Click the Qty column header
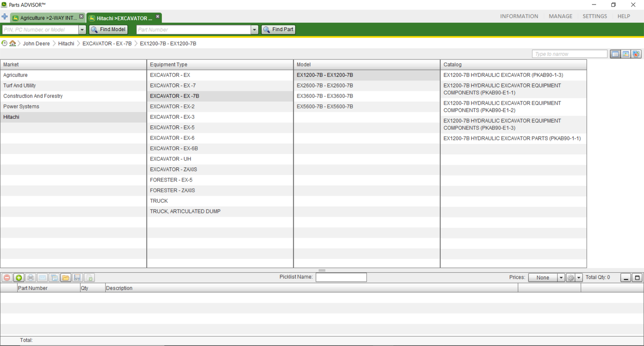Image resolution: width=644 pixels, height=346 pixels. 92,288
